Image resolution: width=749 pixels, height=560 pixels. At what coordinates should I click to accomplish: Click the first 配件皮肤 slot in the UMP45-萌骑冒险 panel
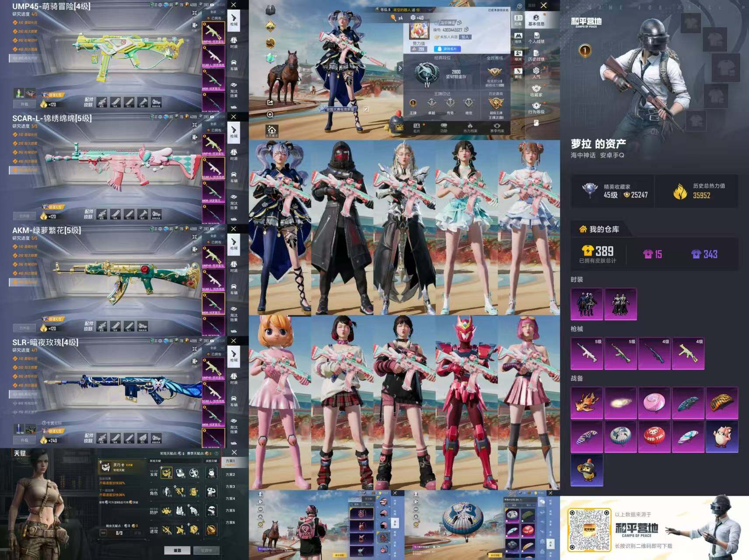102,102
